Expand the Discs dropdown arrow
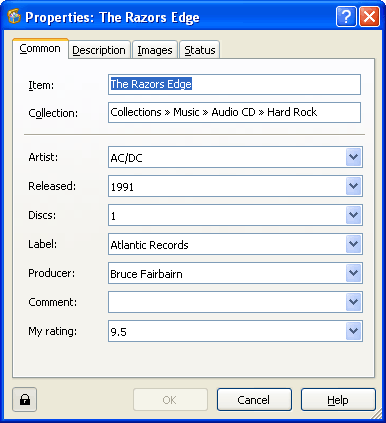Screen dimensions: 386x423 353,215
